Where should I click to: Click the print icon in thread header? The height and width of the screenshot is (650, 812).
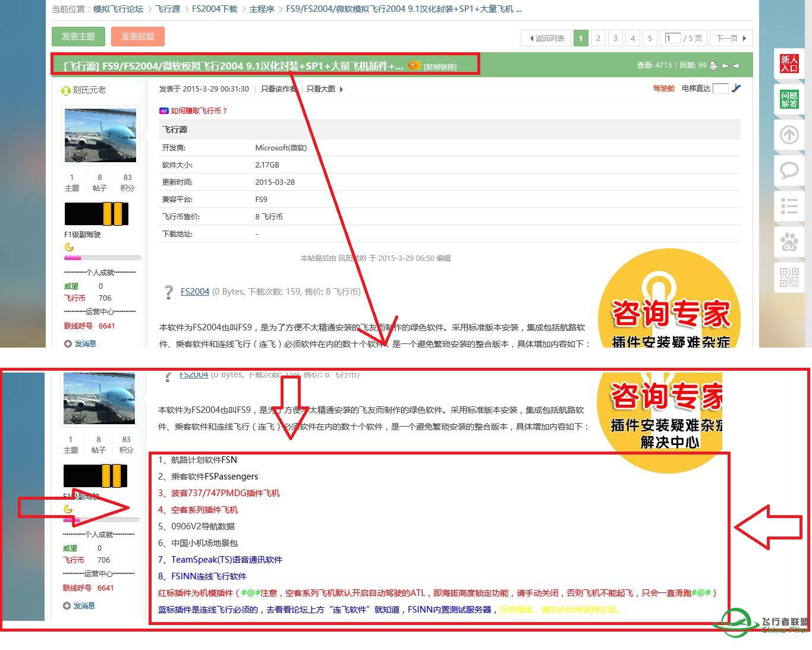pos(713,66)
